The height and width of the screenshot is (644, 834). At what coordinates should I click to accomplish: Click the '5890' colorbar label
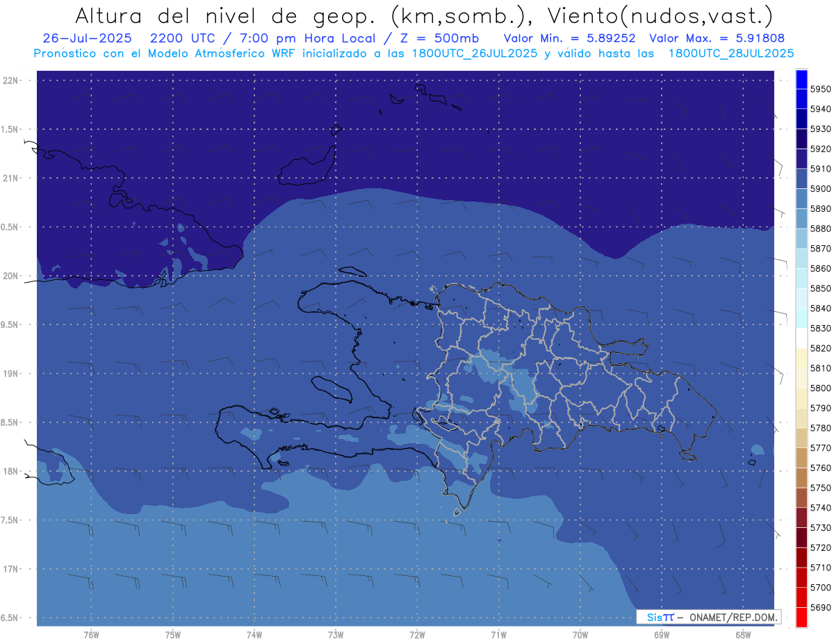pyautogui.click(x=821, y=208)
